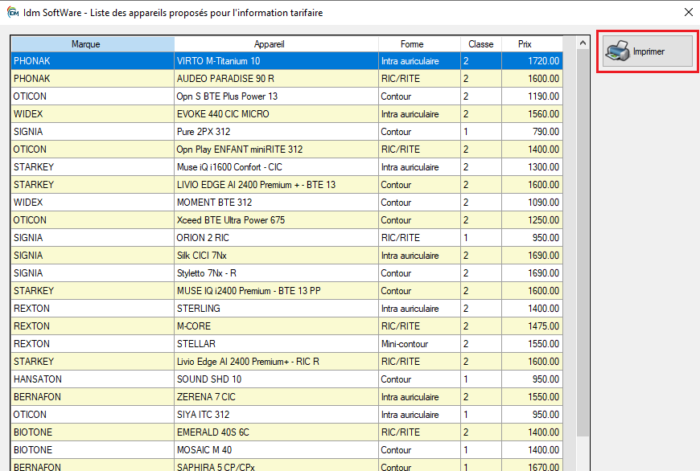
Task: Select the STELLAR device row
Action: tap(287, 344)
